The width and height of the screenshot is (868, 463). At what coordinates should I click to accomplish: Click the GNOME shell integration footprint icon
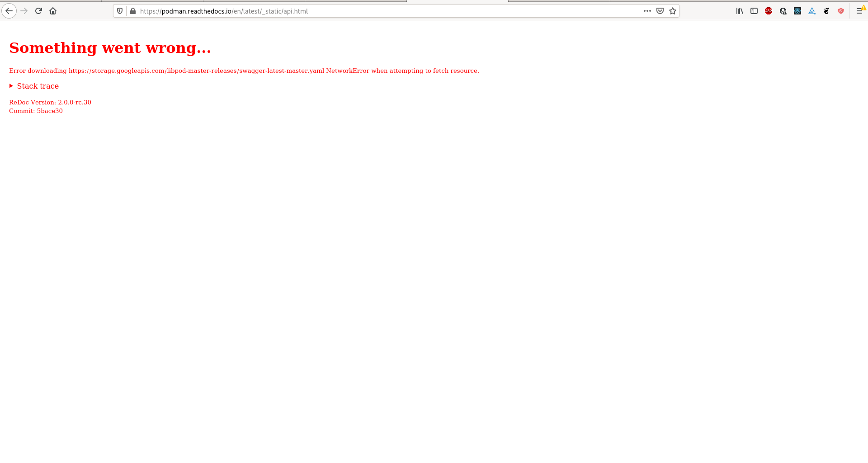point(826,11)
